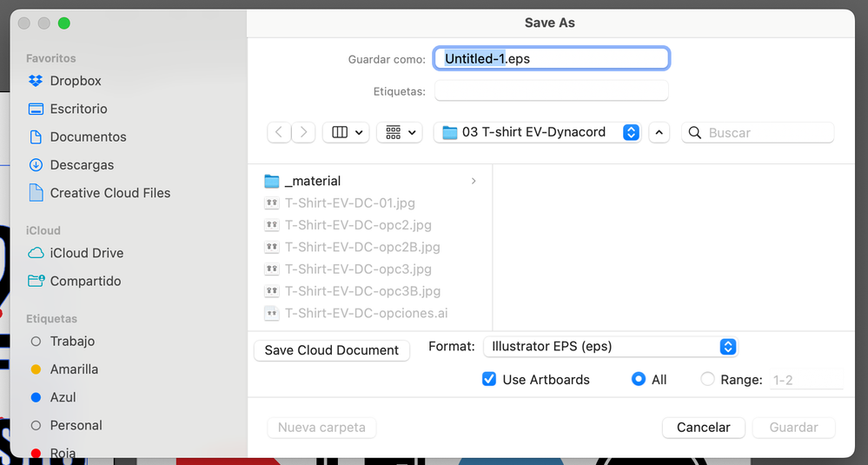
Task: Select the Escritorio desktop icon
Action: pyautogui.click(x=36, y=109)
